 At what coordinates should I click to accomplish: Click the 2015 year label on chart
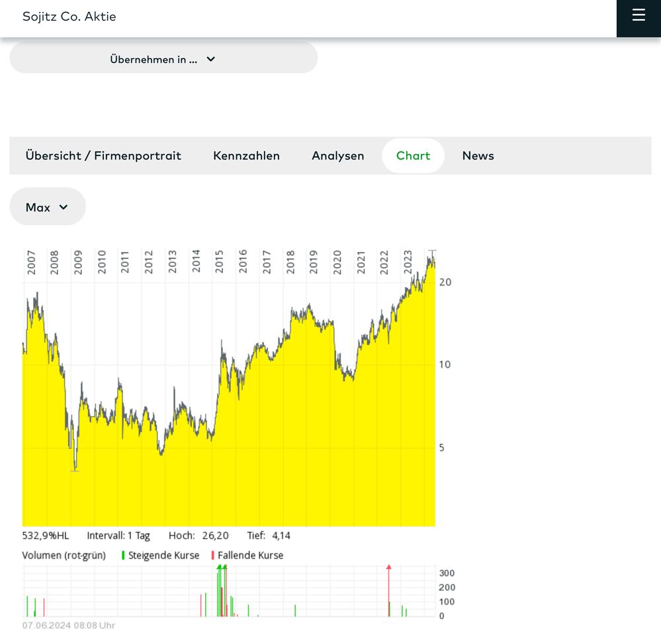pyautogui.click(x=219, y=261)
